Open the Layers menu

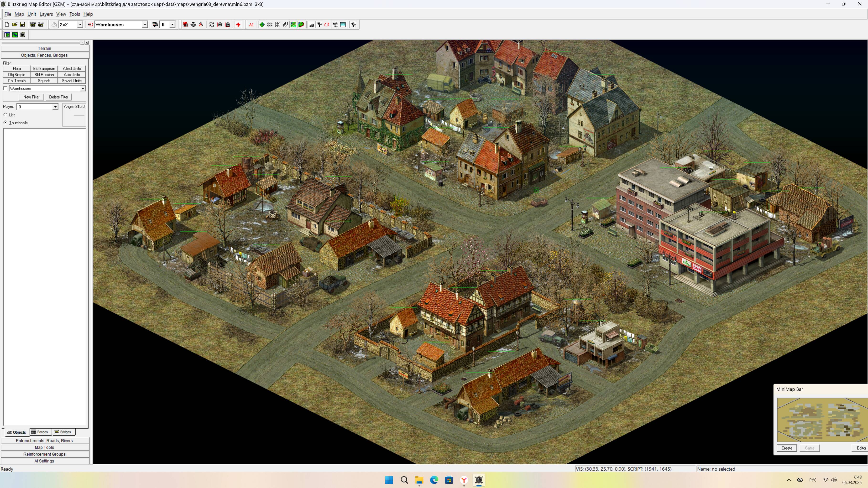tap(46, 14)
